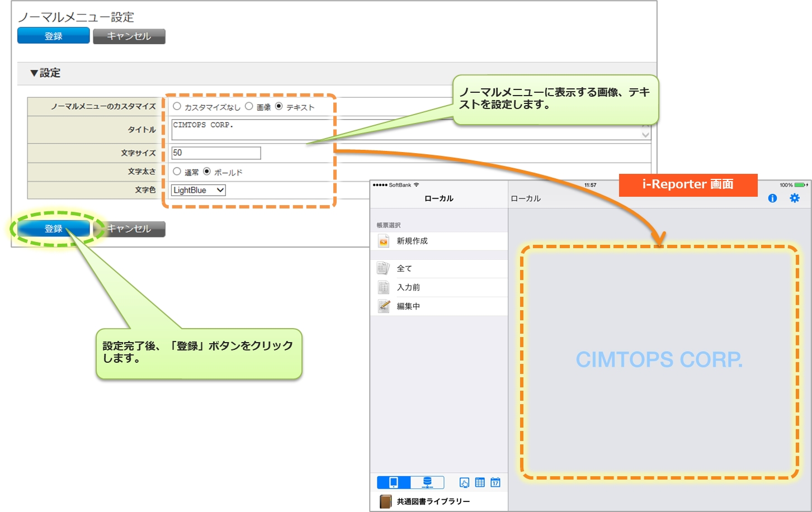
Task: Click ローカル title in sidebar header
Action: (x=439, y=198)
